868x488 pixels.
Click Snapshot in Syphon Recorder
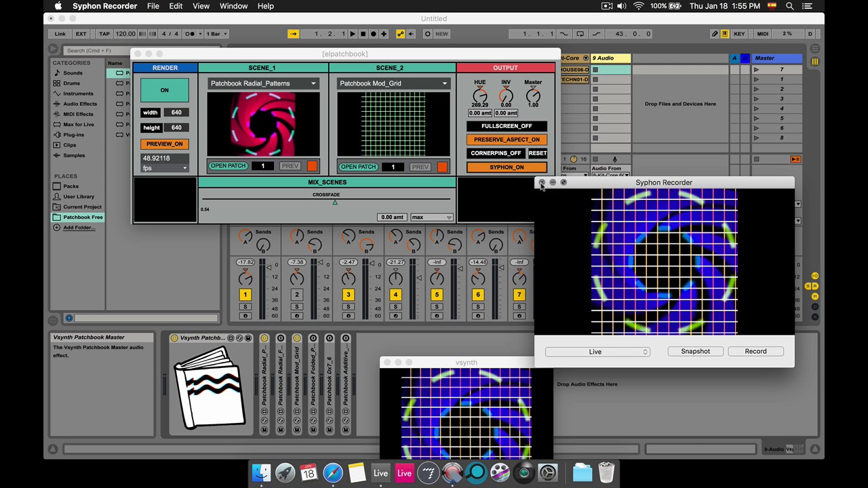click(695, 351)
